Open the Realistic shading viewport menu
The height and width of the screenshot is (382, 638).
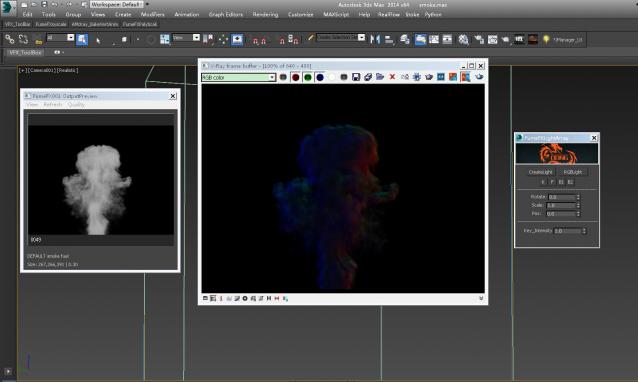[x=67, y=70]
